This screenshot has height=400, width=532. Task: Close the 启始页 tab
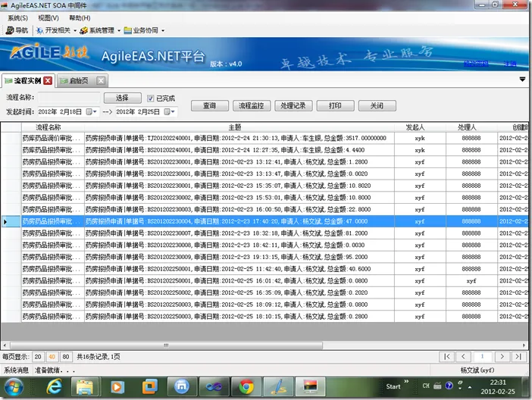tap(101, 81)
